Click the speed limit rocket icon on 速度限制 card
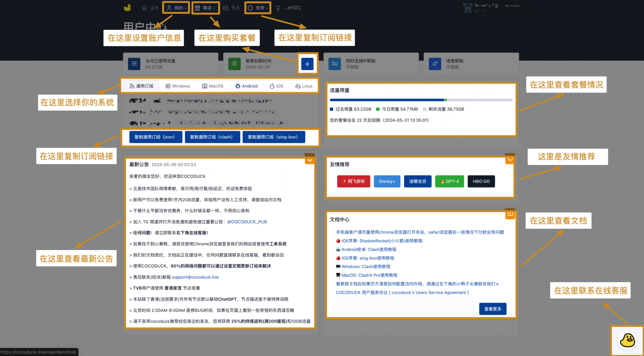 pyautogui.click(x=435, y=64)
